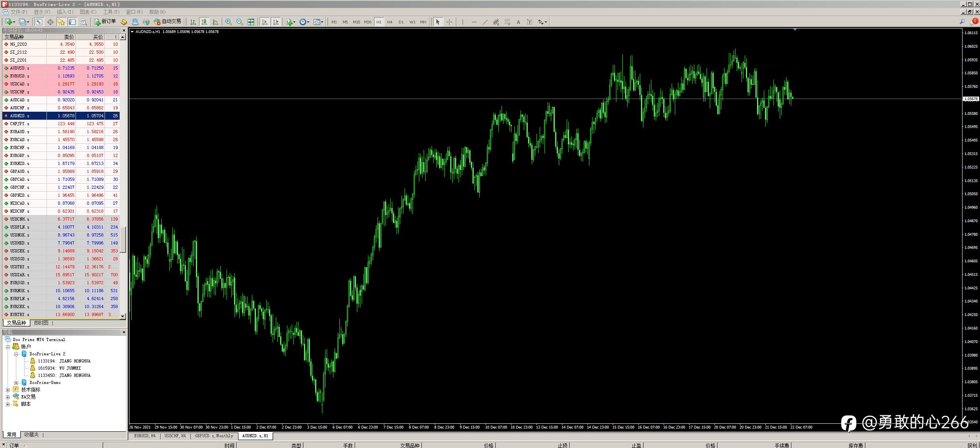Click the zoom out magnifier icon

coord(240,22)
